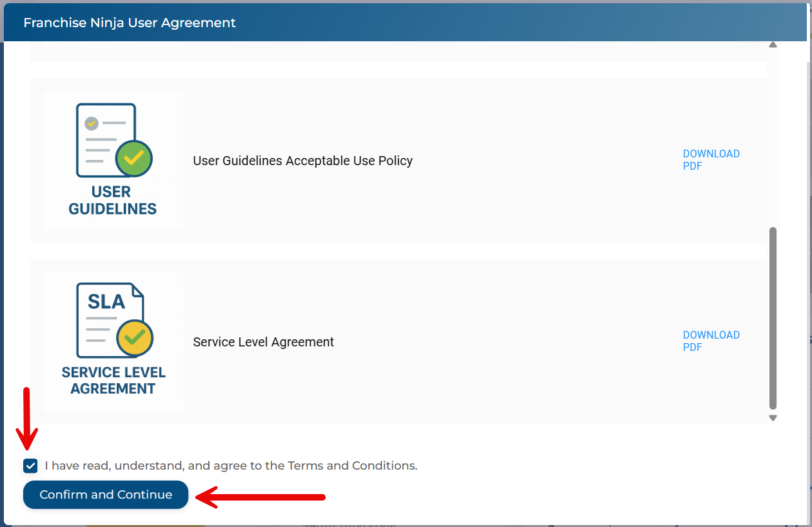Screen dimensions: 812x527
Task: Click the scroll-down arrow of agreement list
Action: [x=773, y=418]
